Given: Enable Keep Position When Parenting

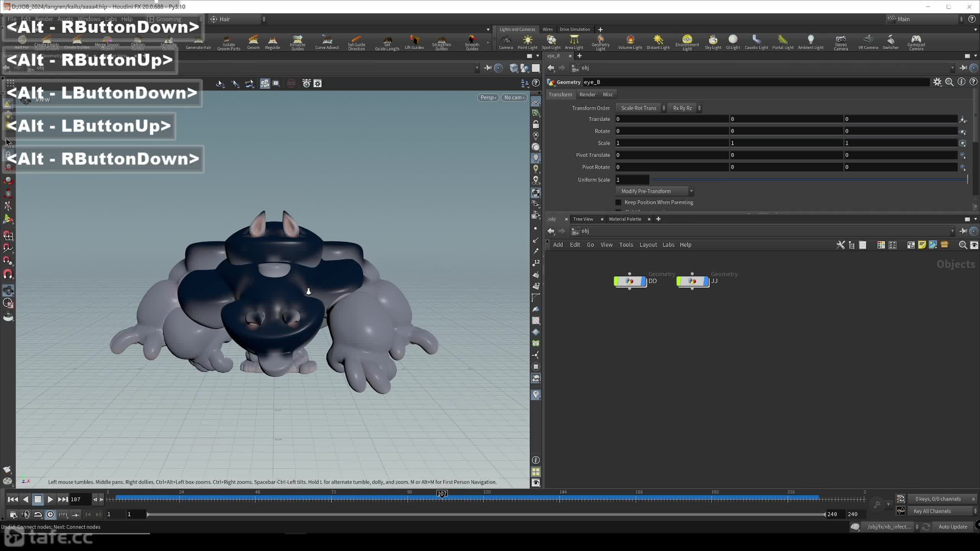Looking at the screenshot, I should tap(618, 202).
